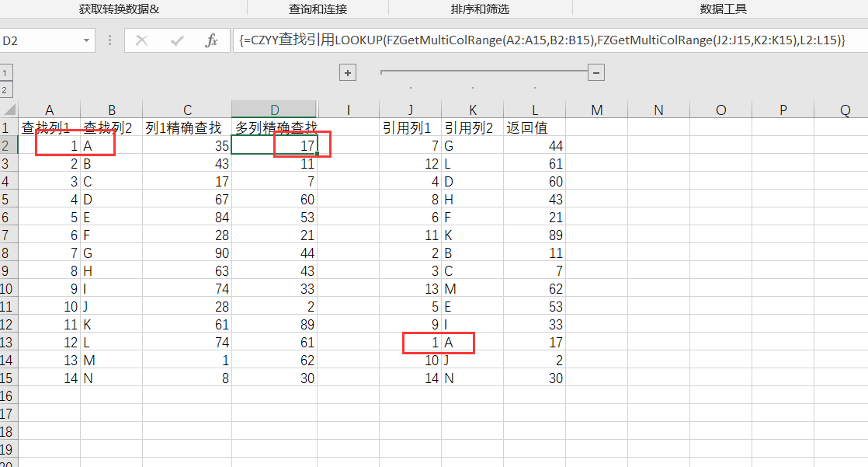Select column P header
This screenshot has height=467, width=868.
783,110
